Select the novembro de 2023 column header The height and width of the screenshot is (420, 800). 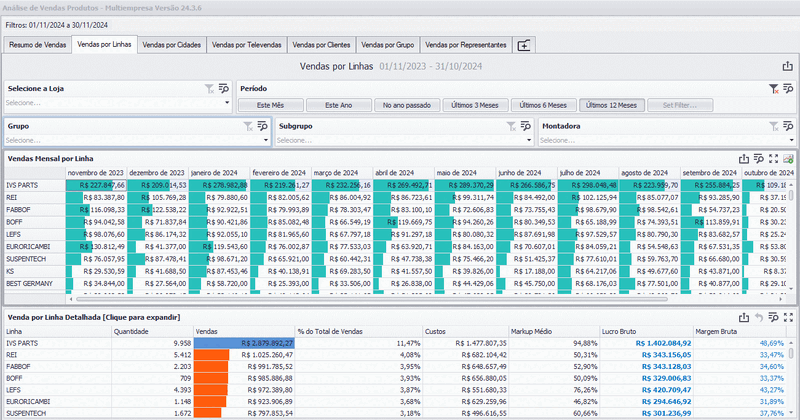pyautogui.click(x=96, y=173)
